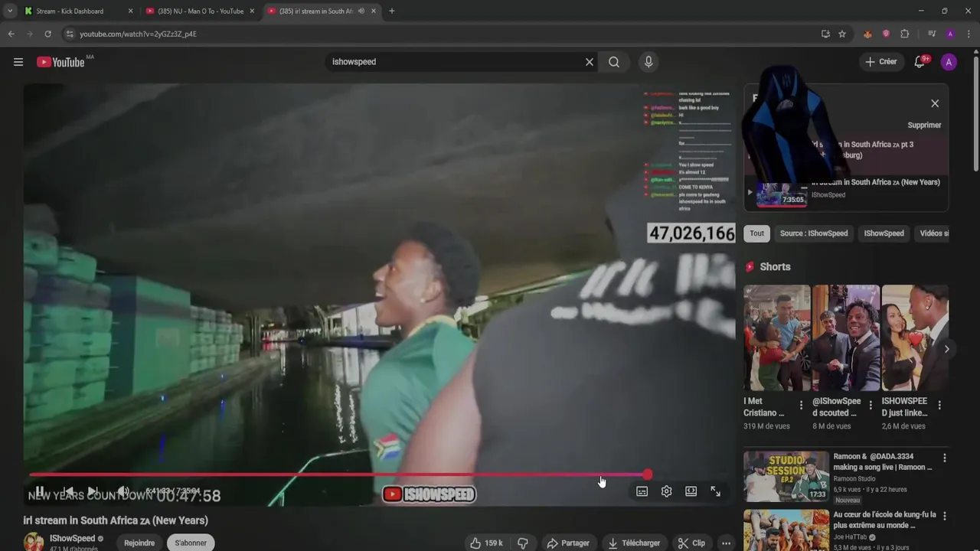Open options for ISHOWSPEED just linked short
Screen dimensions: 980x551
[x=939, y=405]
